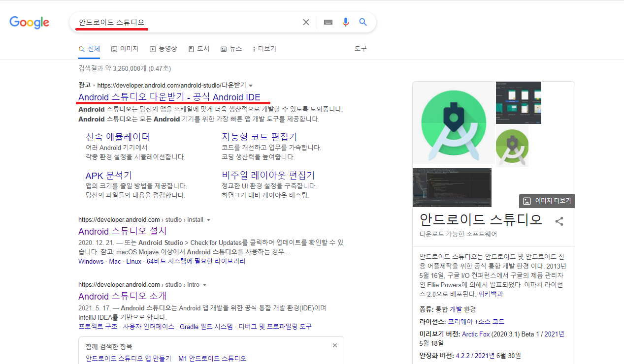The image size is (624, 364).
Task: Start voice search with microphone icon
Action: [346, 22]
